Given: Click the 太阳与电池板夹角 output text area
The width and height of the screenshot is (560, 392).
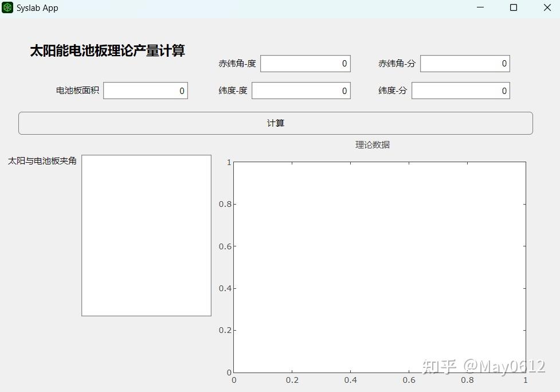Looking at the screenshot, I should pyautogui.click(x=146, y=236).
